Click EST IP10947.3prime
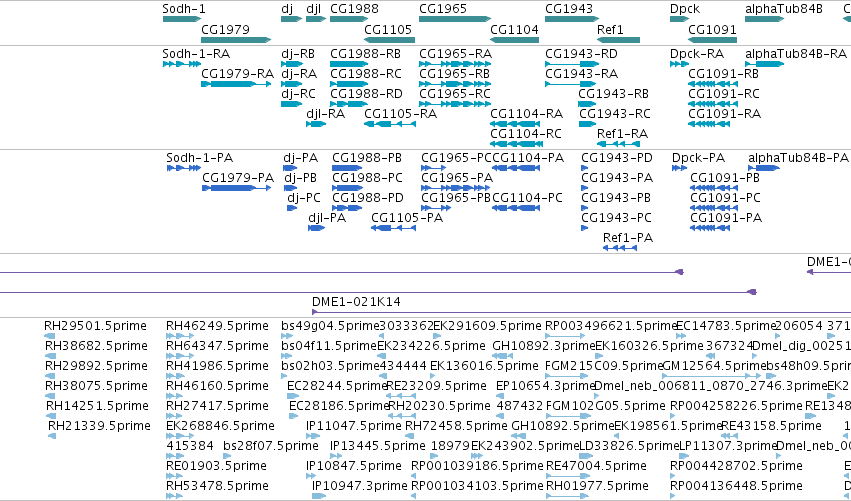The height and width of the screenshot is (501, 851). click(359, 486)
